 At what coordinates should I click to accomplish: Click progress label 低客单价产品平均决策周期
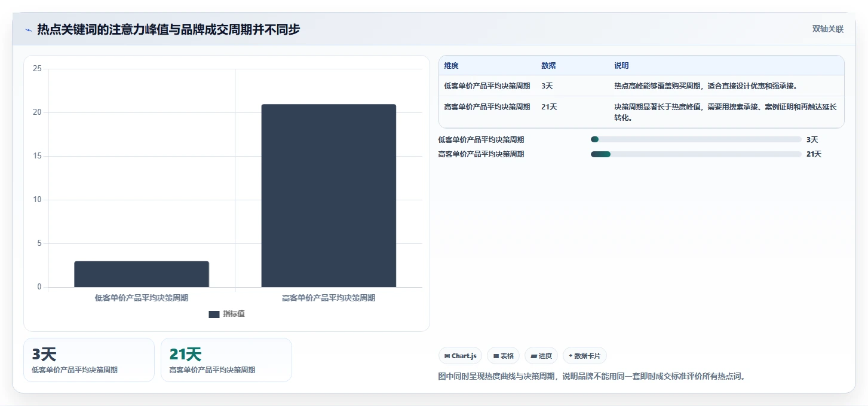pos(481,140)
